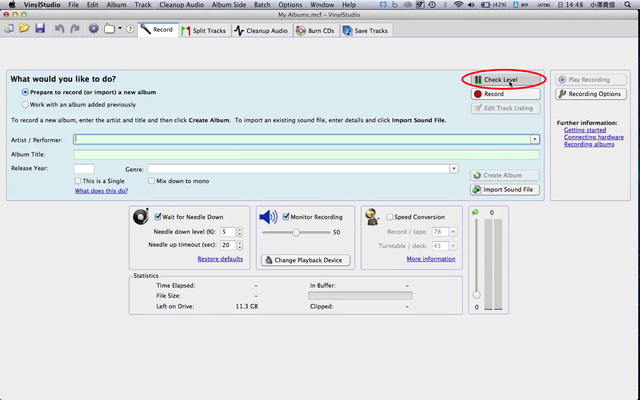
Task: Click the monitor recording volume slider
Action: (x=296, y=232)
